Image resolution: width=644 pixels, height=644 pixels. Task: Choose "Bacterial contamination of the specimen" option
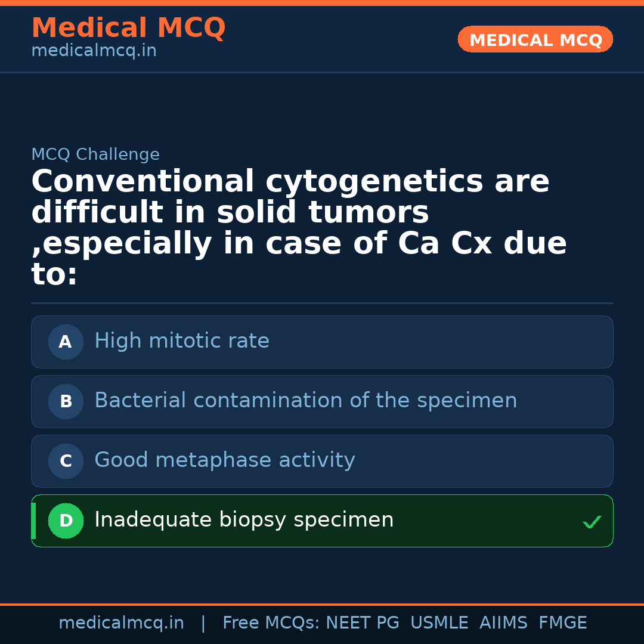click(x=305, y=401)
